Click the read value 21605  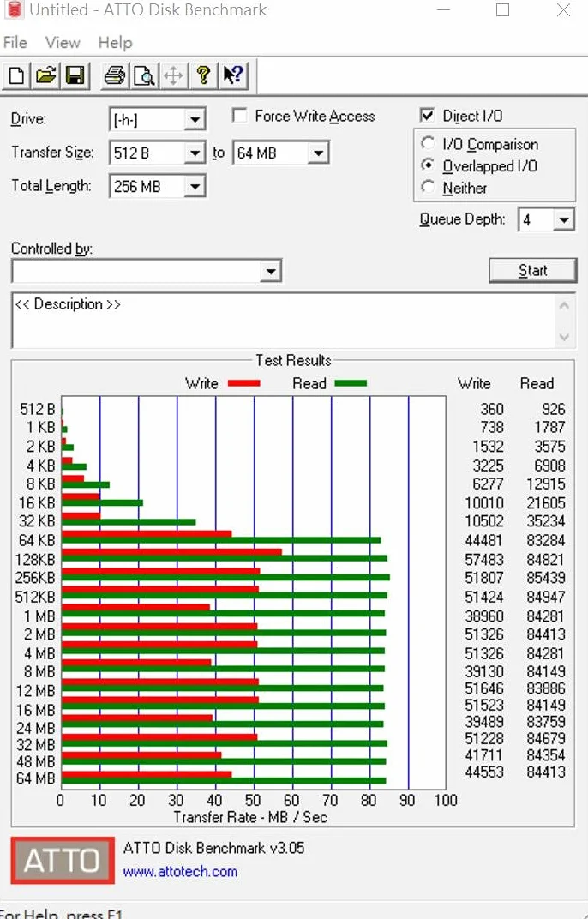(x=546, y=503)
